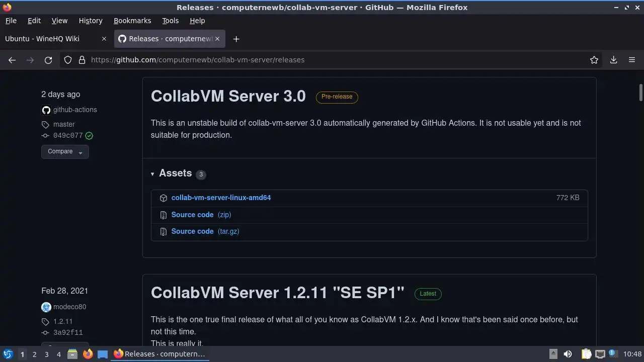Open the network tray icon
The height and width of the screenshot is (362, 644).
(600, 354)
